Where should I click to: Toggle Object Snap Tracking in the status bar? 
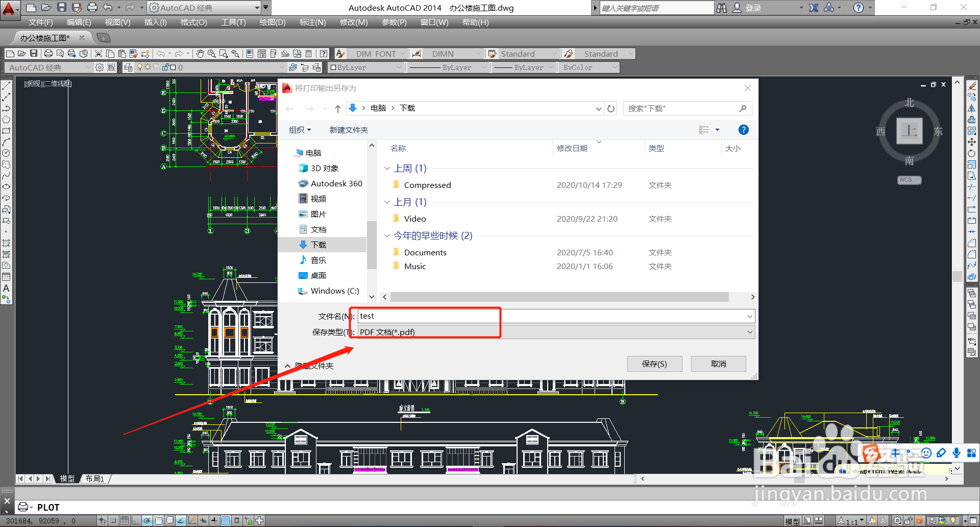click(181, 521)
